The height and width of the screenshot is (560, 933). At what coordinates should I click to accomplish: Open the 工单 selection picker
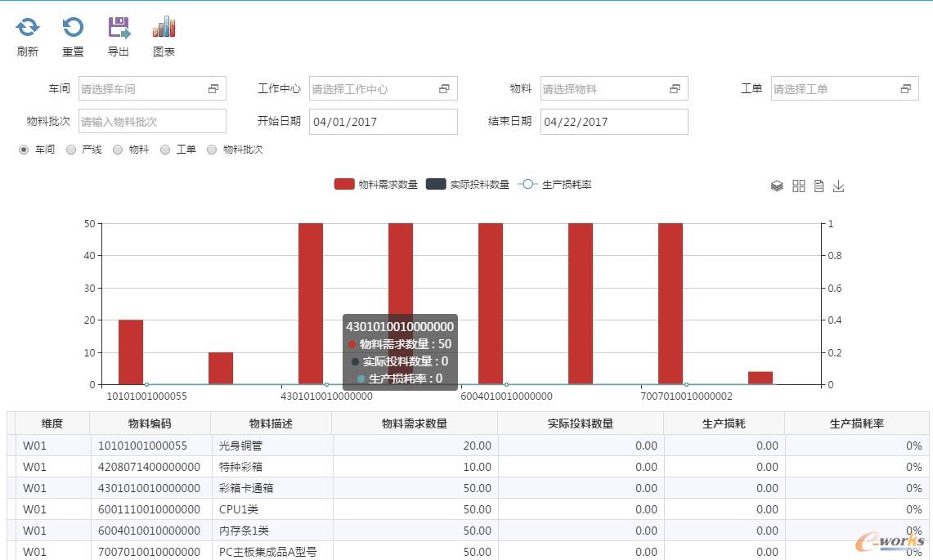pyautogui.click(x=905, y=89)
